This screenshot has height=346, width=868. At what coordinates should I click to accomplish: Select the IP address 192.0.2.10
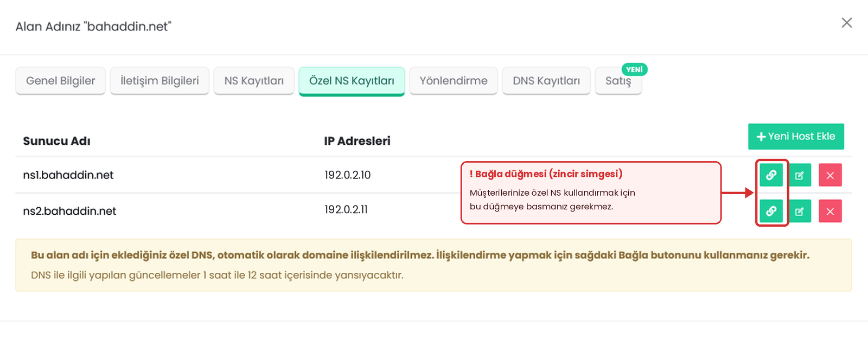pyautogui.click(x=348, y=175)
